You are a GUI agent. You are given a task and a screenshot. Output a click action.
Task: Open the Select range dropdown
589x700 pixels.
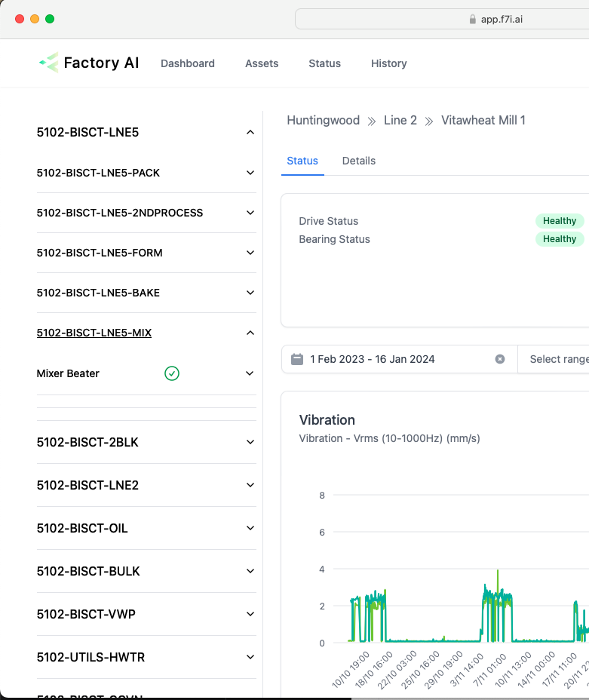click(x=554, y=359)
